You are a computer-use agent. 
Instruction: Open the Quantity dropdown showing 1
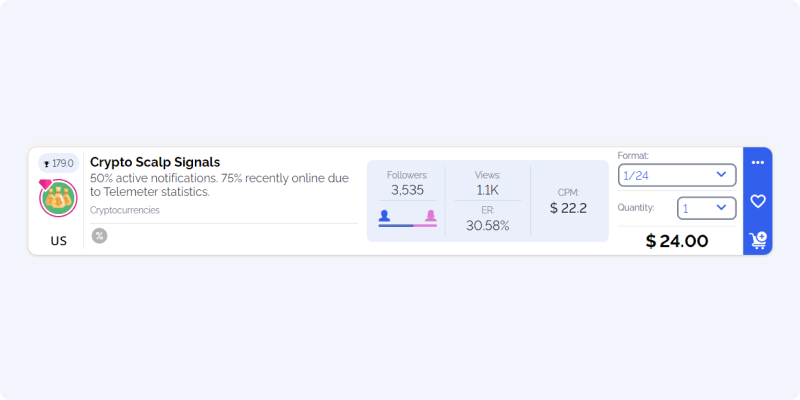(x=707, y=208)
